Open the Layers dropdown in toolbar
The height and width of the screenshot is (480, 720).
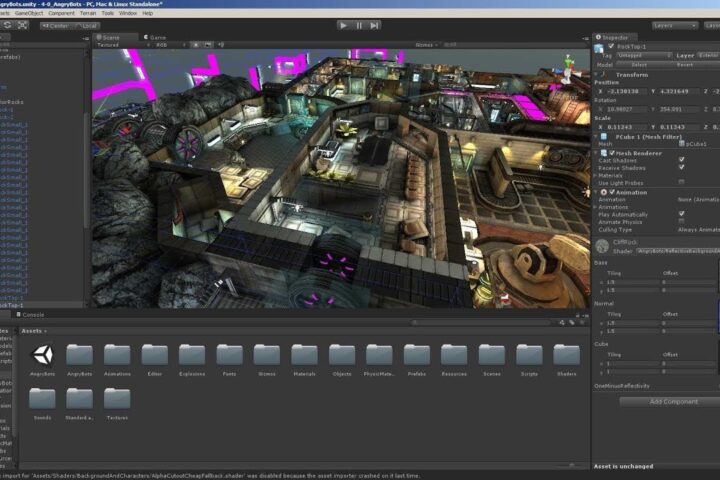click(675, 26)
